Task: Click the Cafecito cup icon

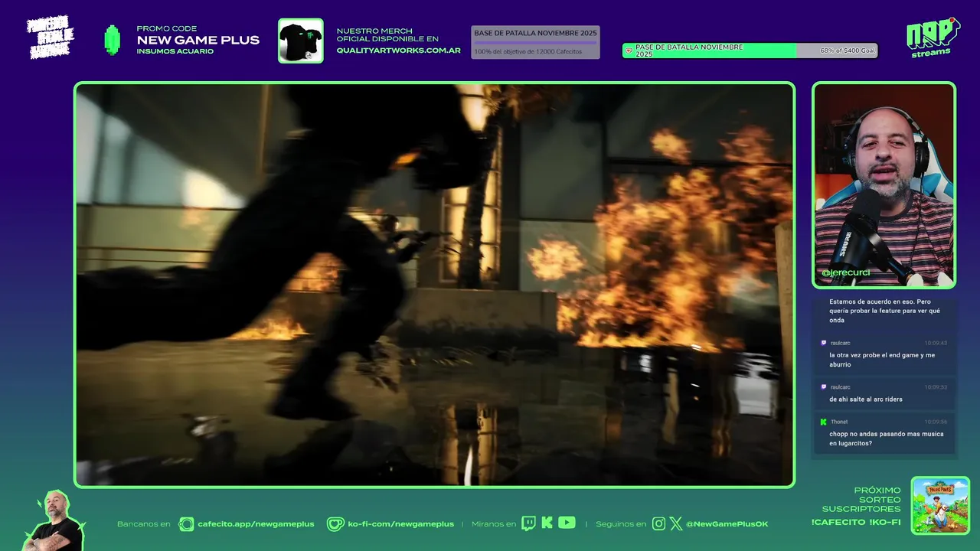Action: [x=186, y=524]
